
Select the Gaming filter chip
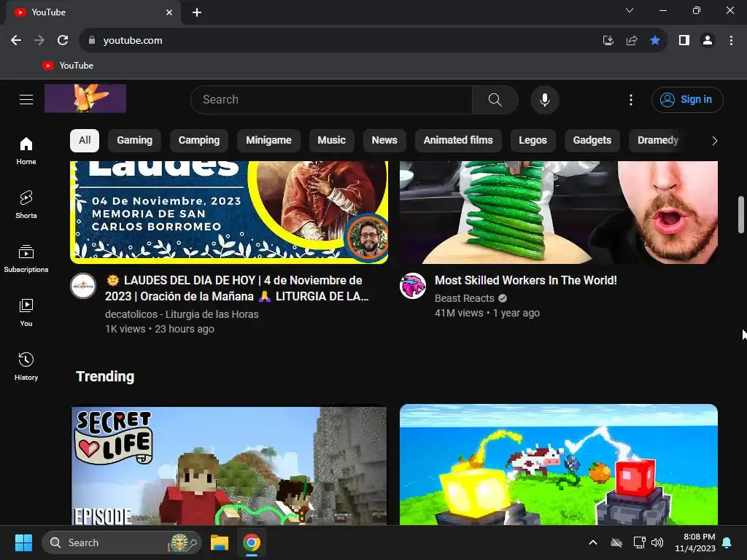point(134,141)
